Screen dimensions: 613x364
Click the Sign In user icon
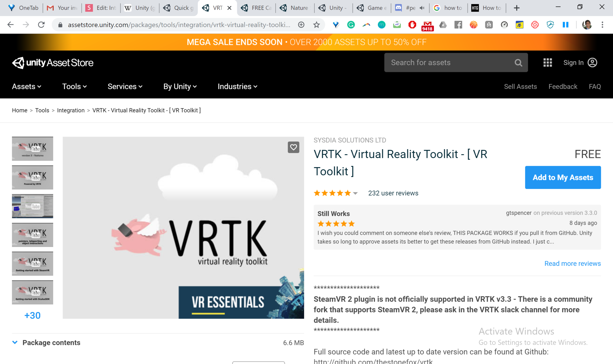[592, 63]
